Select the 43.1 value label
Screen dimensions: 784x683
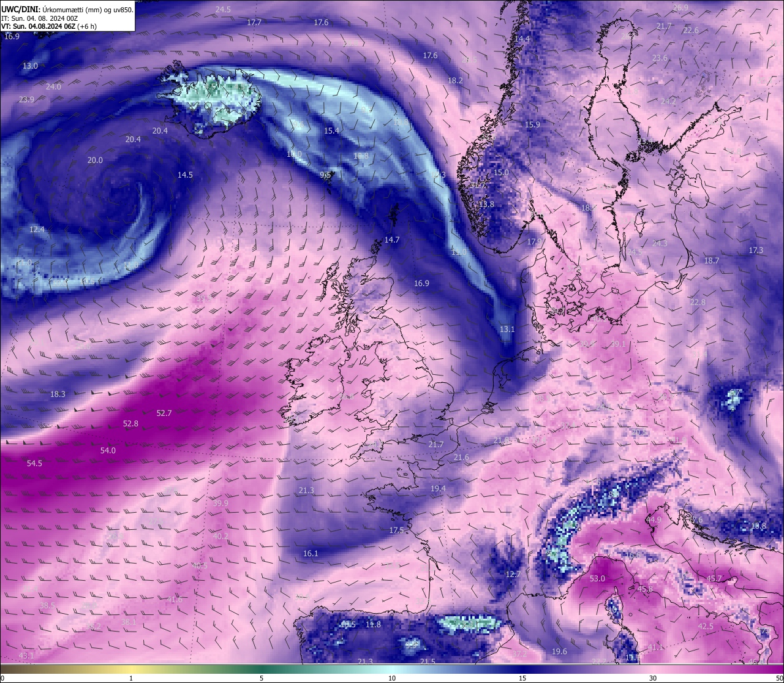tap(26, 655)
